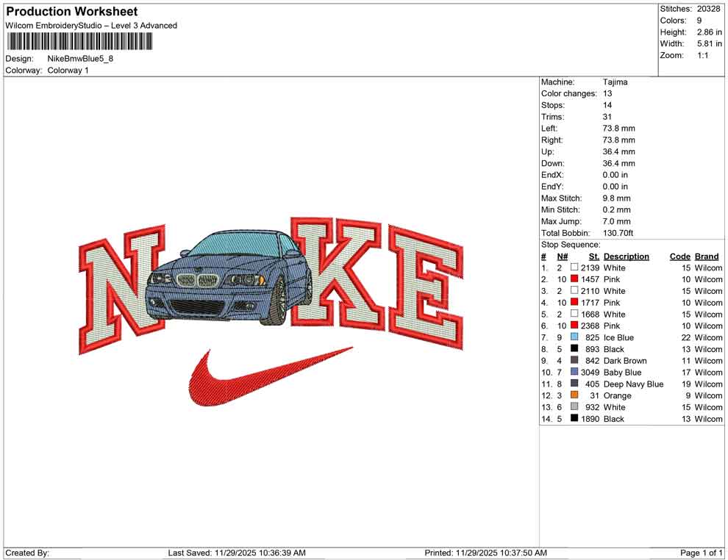Screen dimensions: 728x560
Task: Open the Tajima machine selection
Action: coord(615,82)
